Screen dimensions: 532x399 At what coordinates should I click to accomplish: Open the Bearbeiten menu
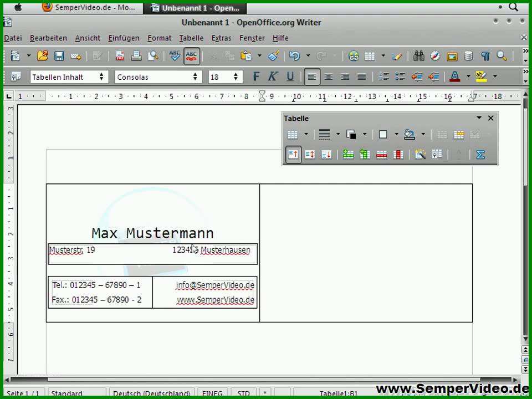[48, 38]
